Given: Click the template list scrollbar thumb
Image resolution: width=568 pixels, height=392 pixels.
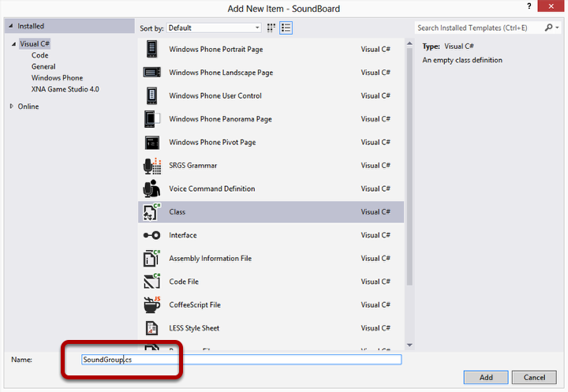Looking at the screenshot, I should (x=409, y=166).
